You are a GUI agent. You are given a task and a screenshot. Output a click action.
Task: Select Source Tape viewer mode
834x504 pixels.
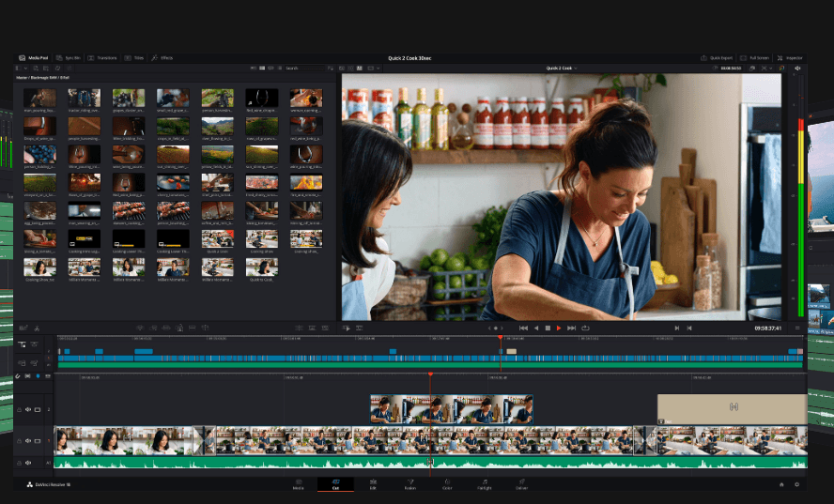pos(351,69)
